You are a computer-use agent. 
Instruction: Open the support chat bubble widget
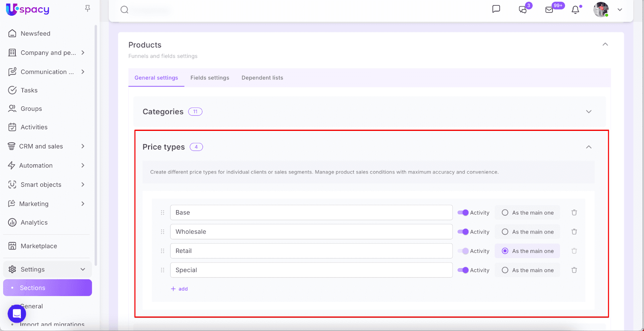click(17, 313)
